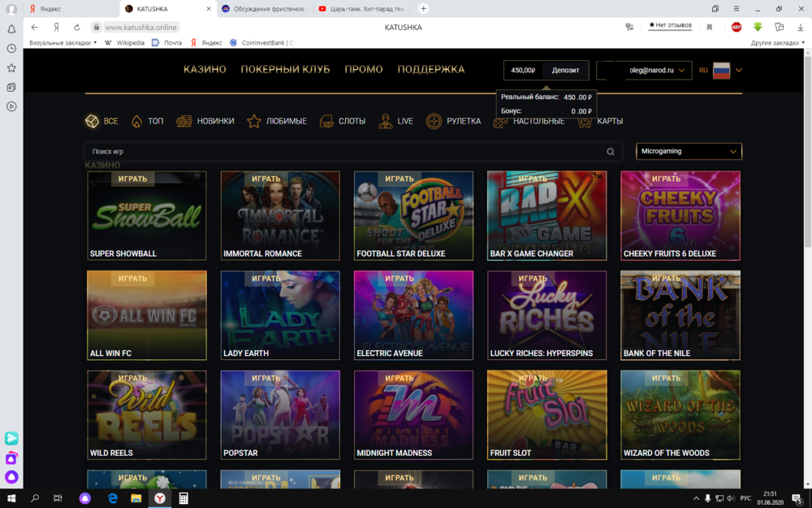
Task: Click the Windows Start button
Action: tap(11, 498)
